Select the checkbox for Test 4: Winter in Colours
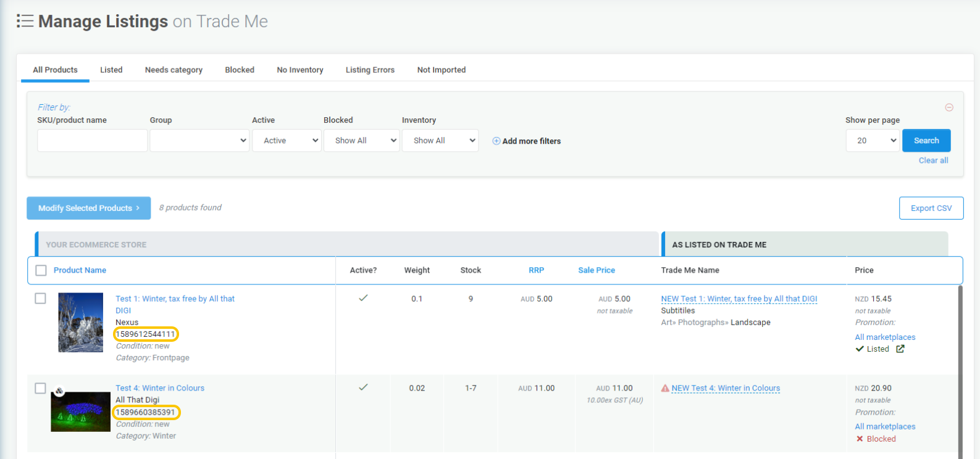The width and height of the screenshot is (980, 459). pos(40,388)
